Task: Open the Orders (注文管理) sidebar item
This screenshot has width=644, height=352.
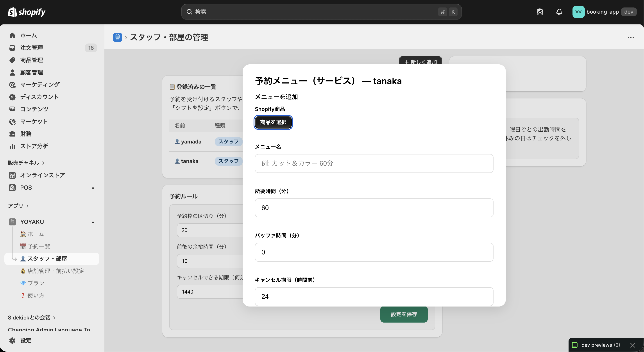Action: click(x=32, y=47)
